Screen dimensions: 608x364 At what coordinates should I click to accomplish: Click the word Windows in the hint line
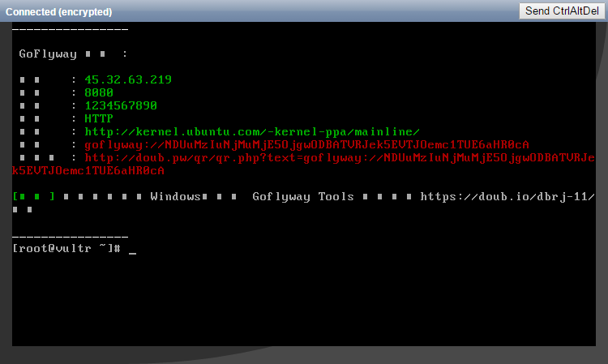[x=175, y=196]
